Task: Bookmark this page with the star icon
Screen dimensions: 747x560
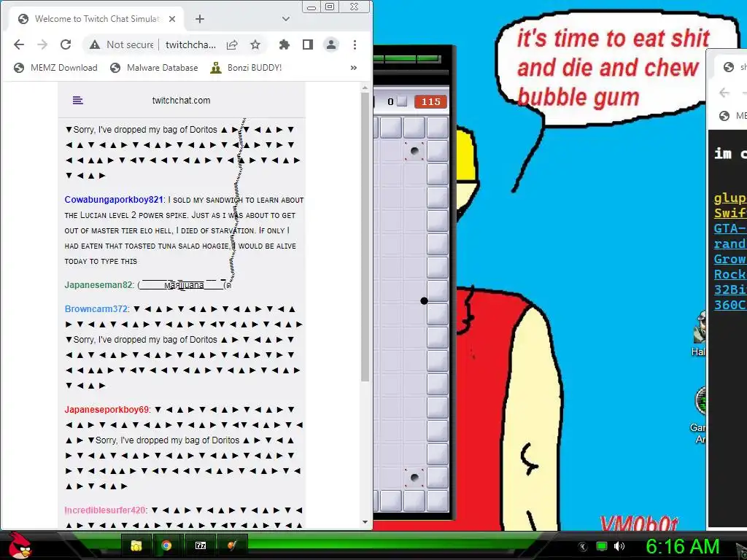Action: click(255, 44)
